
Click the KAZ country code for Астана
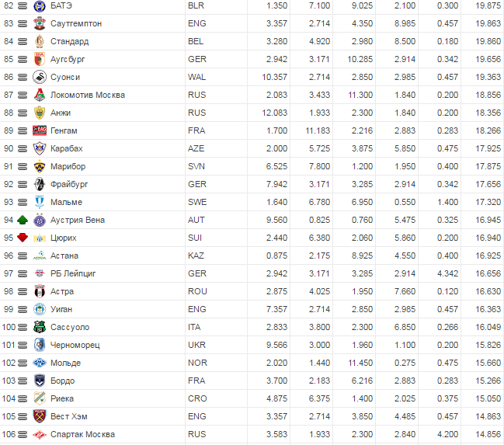[196, 256]
